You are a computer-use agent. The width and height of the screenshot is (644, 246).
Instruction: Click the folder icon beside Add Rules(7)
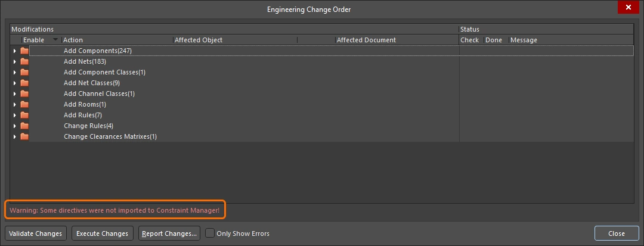pyautogui.click(x=24, y=115)
